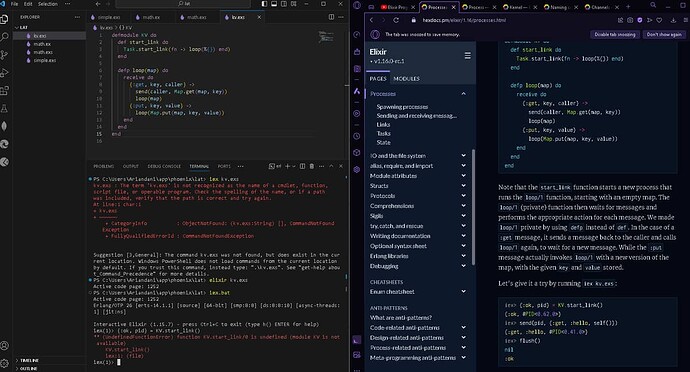Expand the Protocols section chevron

point(463,196)
